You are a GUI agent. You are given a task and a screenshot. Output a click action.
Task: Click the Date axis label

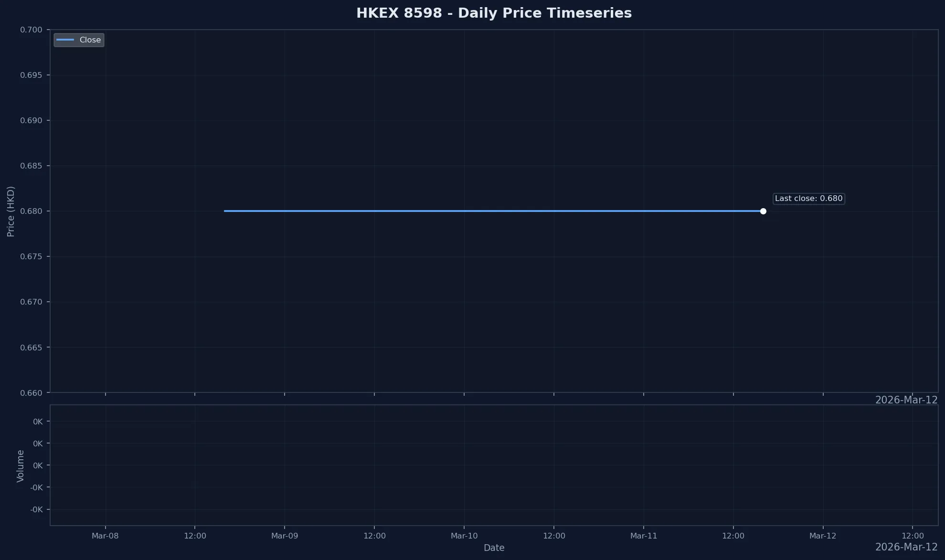tap(494, 548)
